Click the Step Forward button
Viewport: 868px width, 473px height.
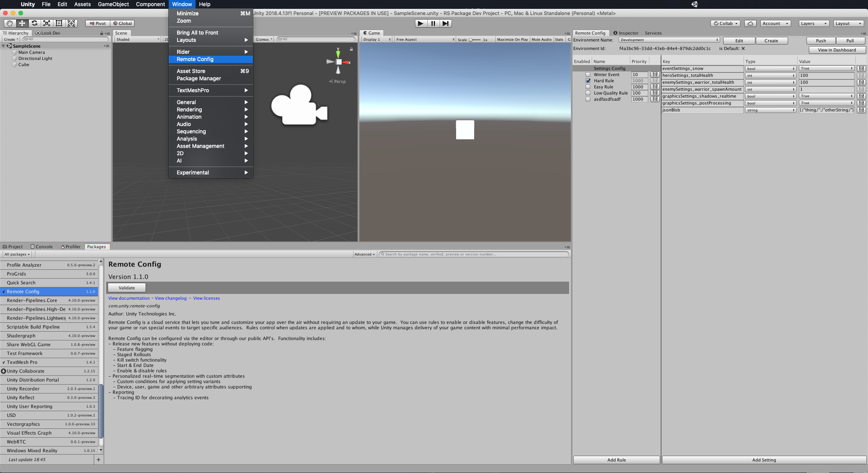coord(446,23)
